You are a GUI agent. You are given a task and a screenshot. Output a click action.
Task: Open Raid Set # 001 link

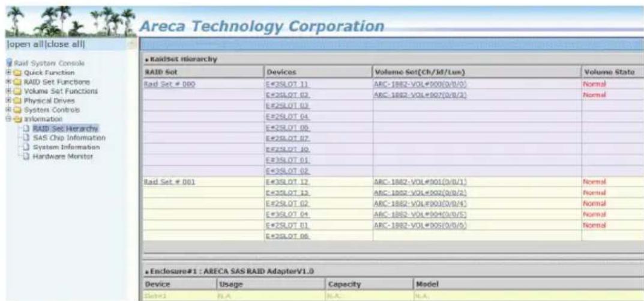coord(169,182)
